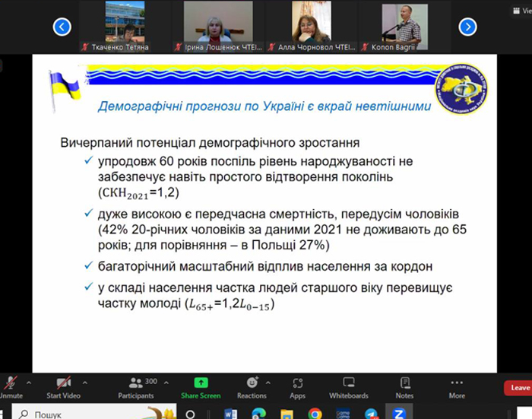
Task: Click the green Share Screen button
Action: pos(201,388)
